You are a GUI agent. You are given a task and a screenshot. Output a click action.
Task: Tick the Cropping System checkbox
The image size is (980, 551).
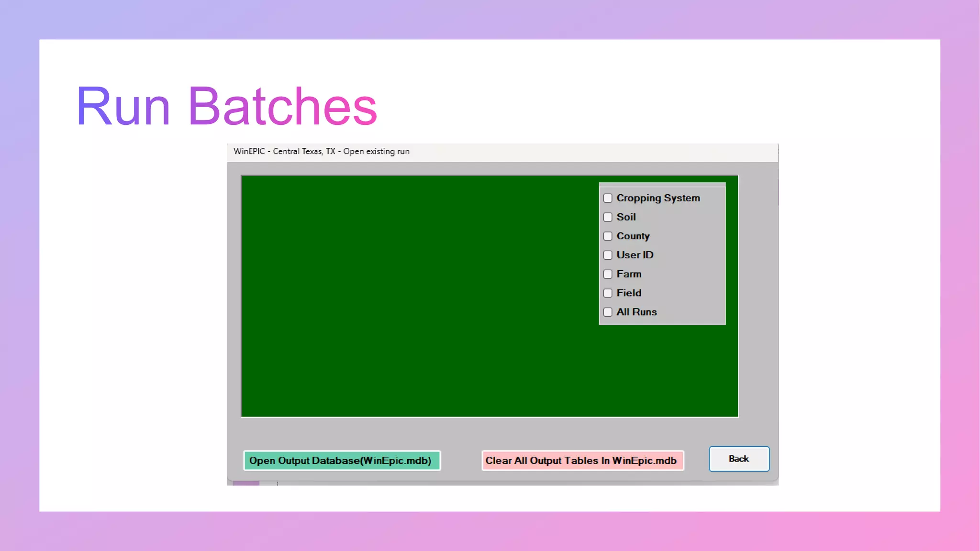pyautogui.click(x=608, y=198)
